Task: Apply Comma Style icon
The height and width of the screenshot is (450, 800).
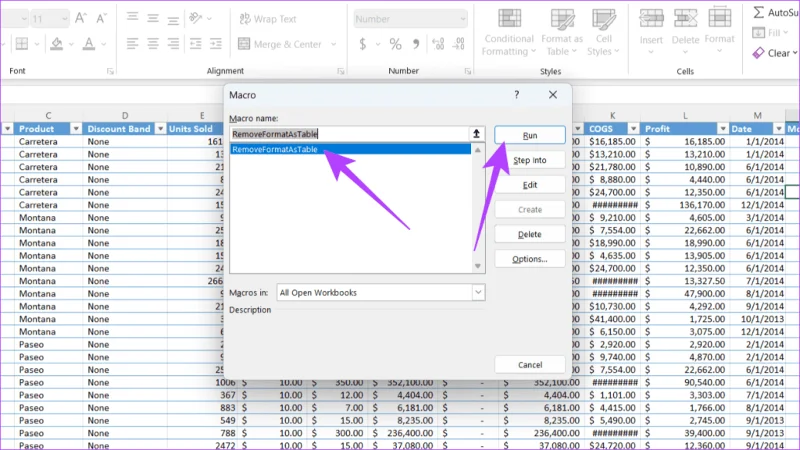Action: tap(416, 44)
